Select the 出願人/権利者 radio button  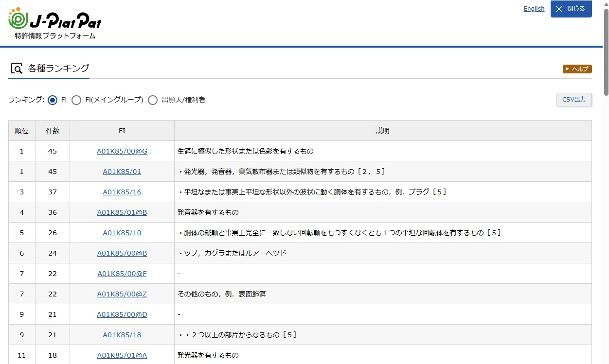pyautogui.click(x=153, y=100)
